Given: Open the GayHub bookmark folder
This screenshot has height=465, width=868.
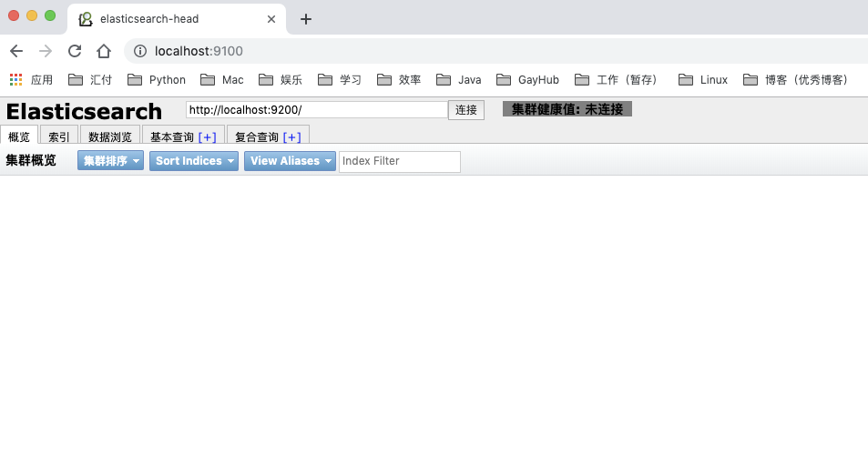Looking at the screenshot, I should (527, 80).
